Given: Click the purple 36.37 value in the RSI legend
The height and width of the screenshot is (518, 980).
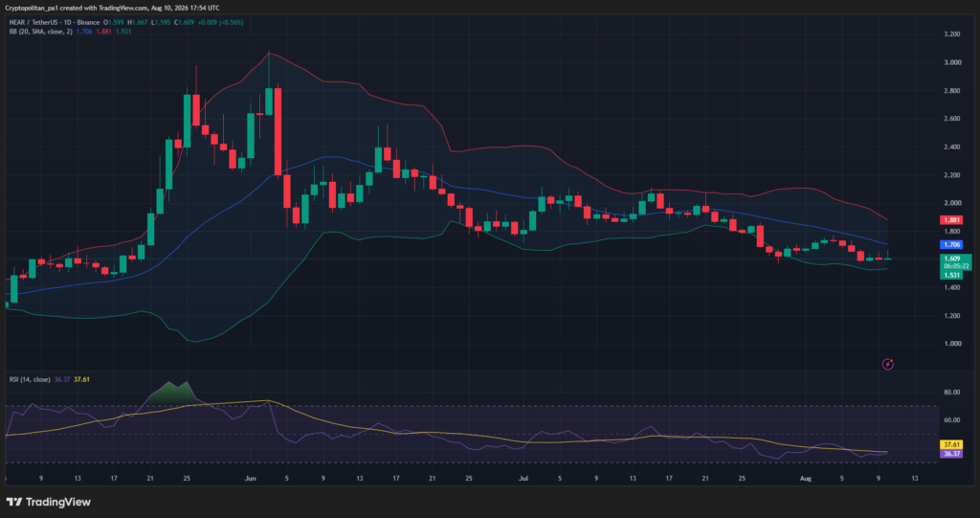Looking at the screenshot, I should click(x=62, y=380).
